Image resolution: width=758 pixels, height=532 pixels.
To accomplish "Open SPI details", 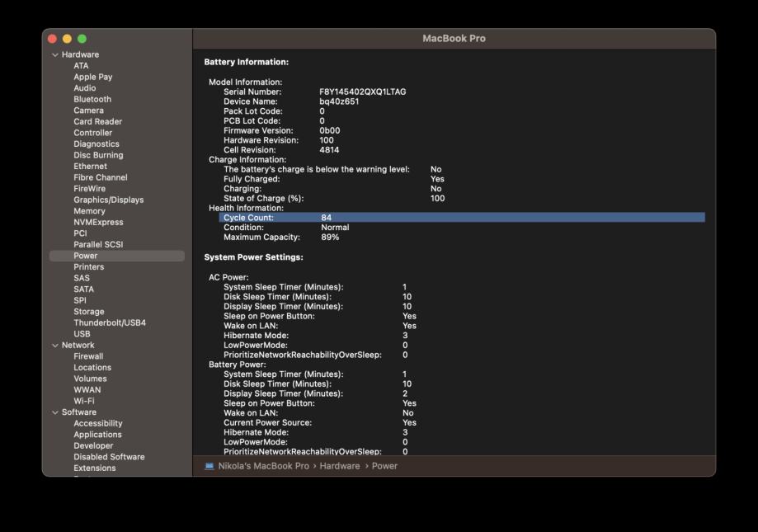I will (80, 300).
